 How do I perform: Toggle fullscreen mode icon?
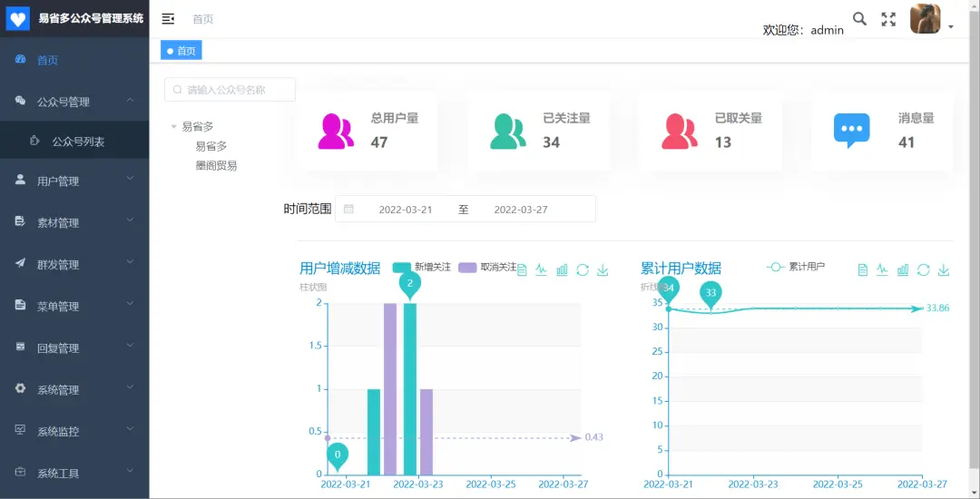click(x=888, y=19)
